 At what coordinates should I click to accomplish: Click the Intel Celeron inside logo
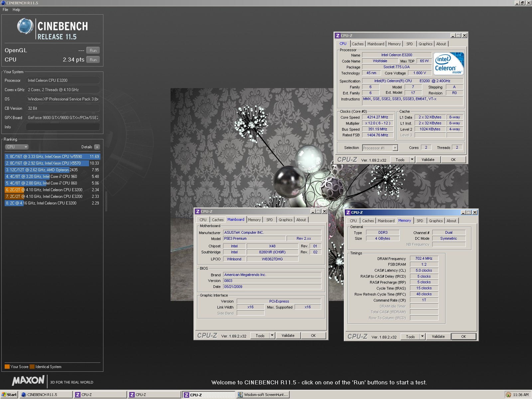[449, 64]
